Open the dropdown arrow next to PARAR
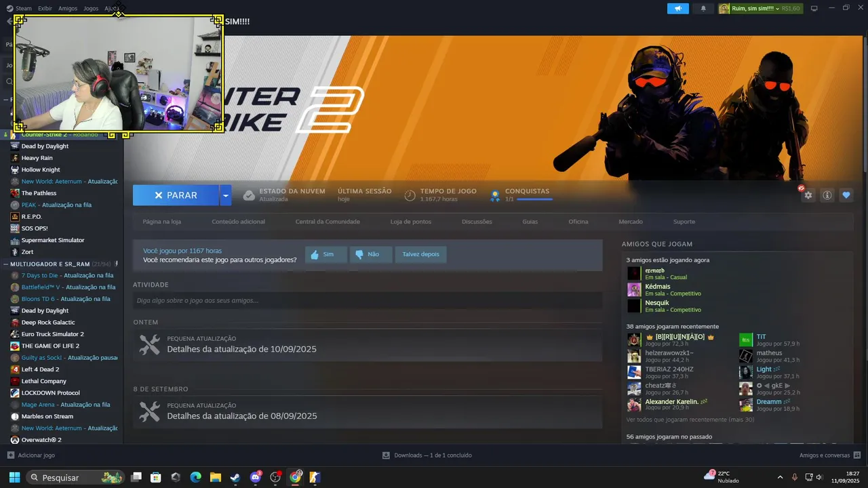The width and height of the screenshot is (868, 488). click(x=225, y=195)
